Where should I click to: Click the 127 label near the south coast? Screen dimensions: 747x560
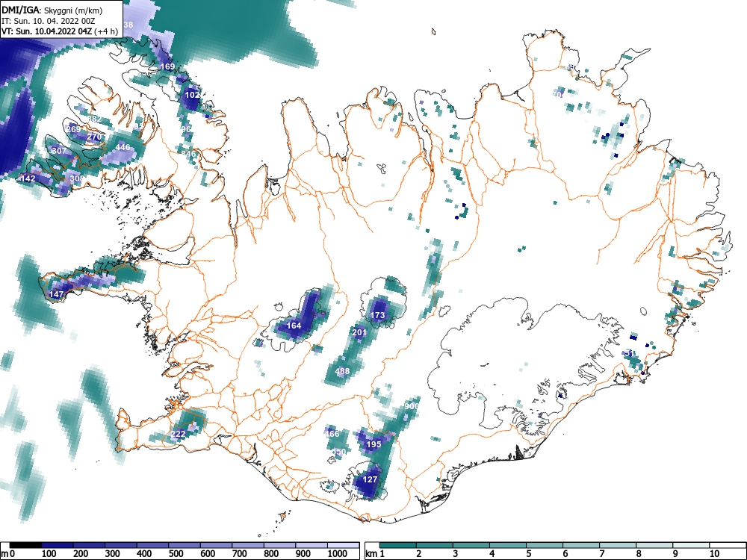click(x=371, y=479)
